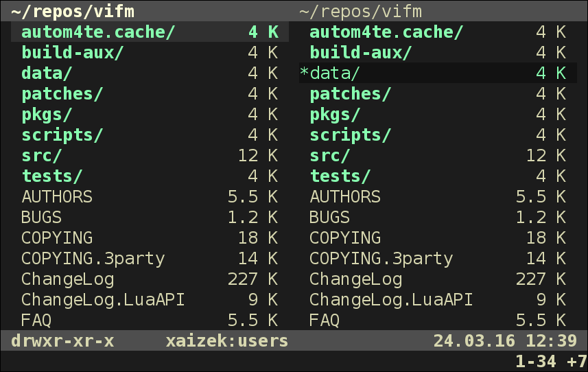Select pkgs/ in the left pane
The image size is (588, 372).
pos(150,115)
